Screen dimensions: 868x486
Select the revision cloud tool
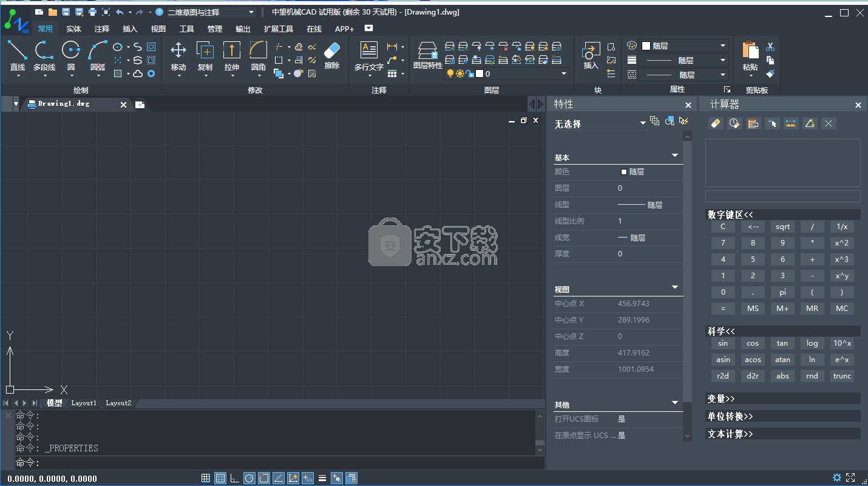click(x=138, y=74)
